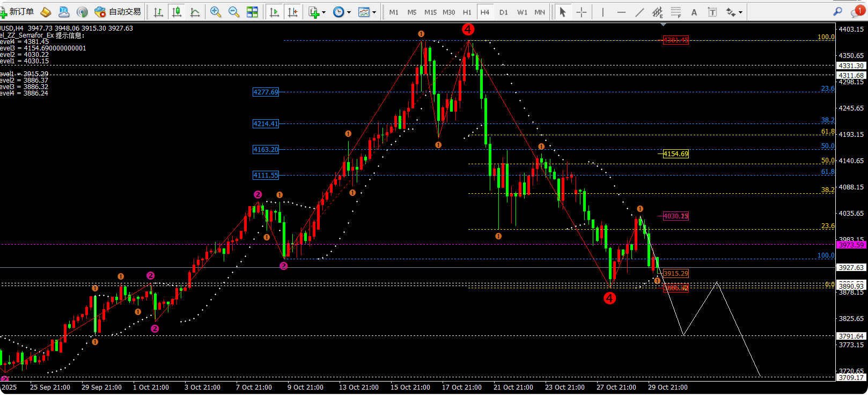The width and height of the screenshot is (868, 395).
Task: Click the Zoom In magnifier icon
Action: (216, 12)
